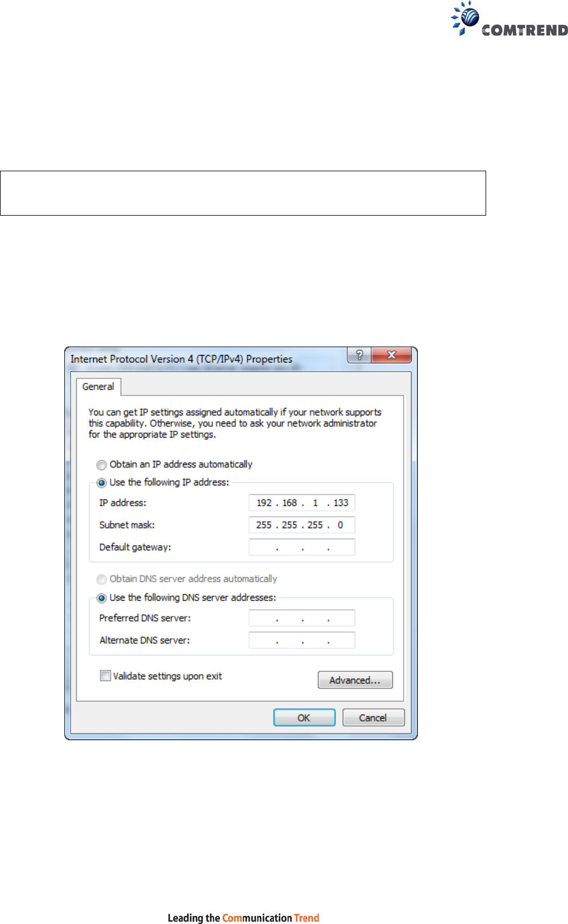Viewport: 568px width, 924px height.
Task: Click the Cancel button
Action: pos(373,717)
